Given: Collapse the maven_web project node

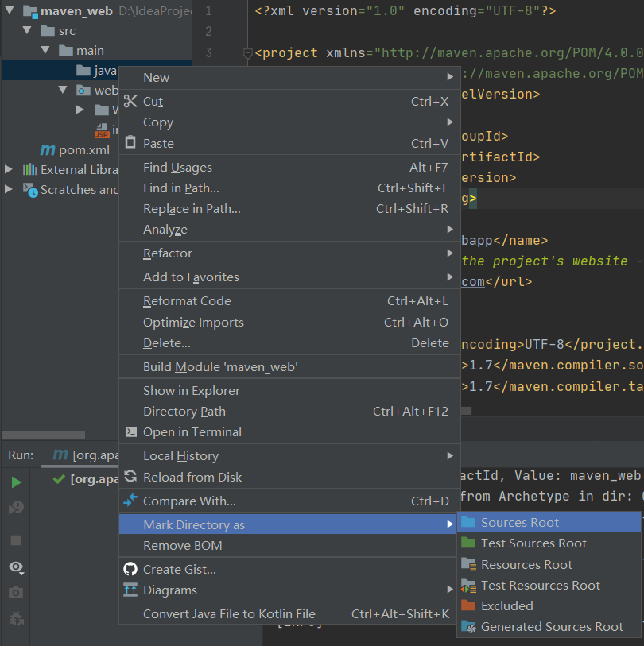Looking at the screenshot, I should pos(9,10).
